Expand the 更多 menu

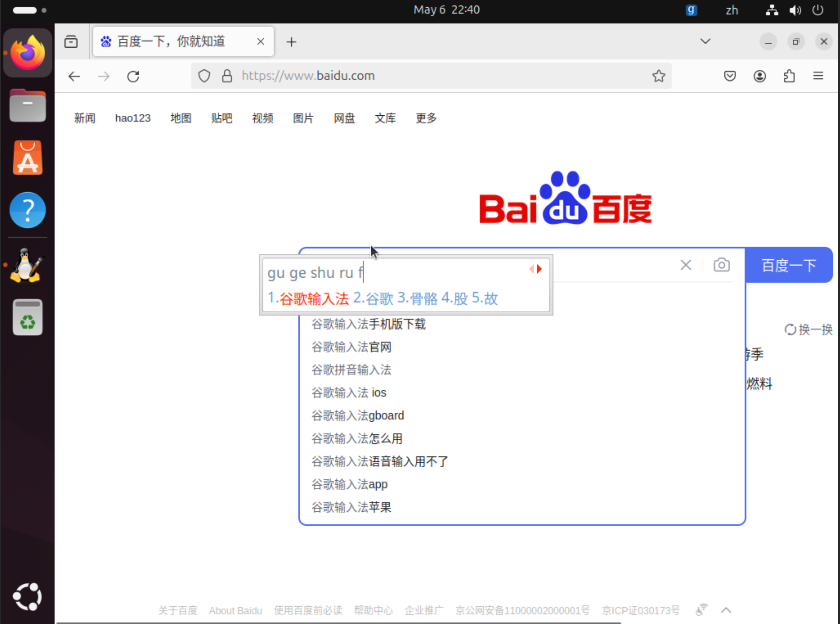tap(426, 118)
